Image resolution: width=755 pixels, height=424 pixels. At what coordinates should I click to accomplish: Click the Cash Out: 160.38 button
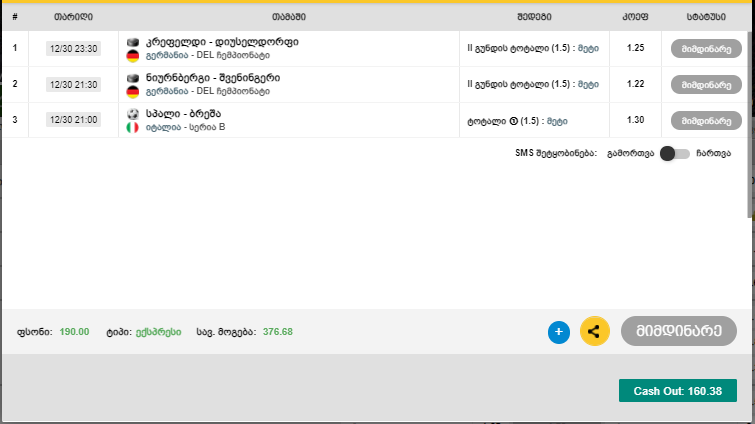[x=677, y=391]
